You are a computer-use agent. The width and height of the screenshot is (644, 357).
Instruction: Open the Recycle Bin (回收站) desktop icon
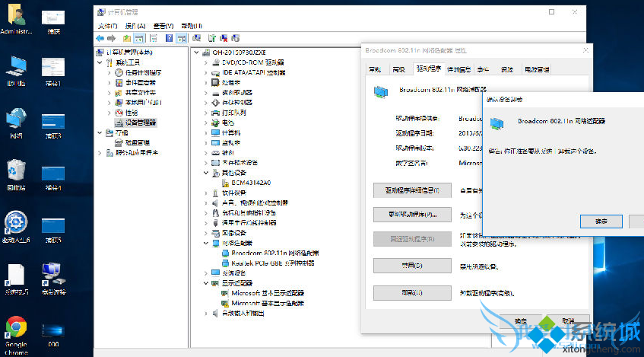pyautogui.click(x=17, y=175)
